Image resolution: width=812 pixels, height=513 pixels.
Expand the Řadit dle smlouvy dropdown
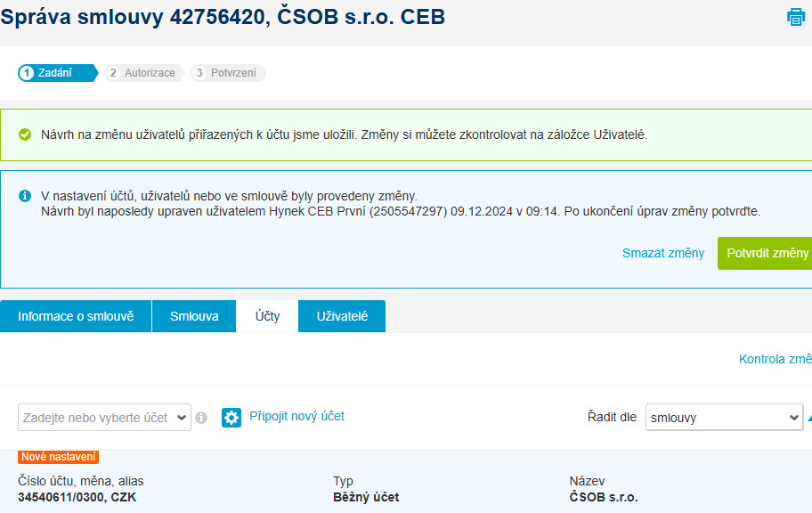pyautogui.click(x=724, y=417)
